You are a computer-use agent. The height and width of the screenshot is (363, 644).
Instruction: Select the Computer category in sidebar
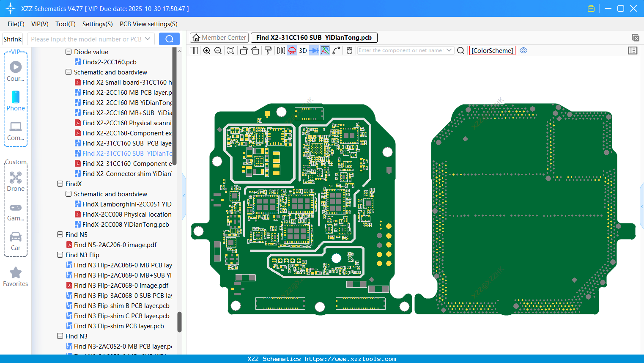point(16,131)
